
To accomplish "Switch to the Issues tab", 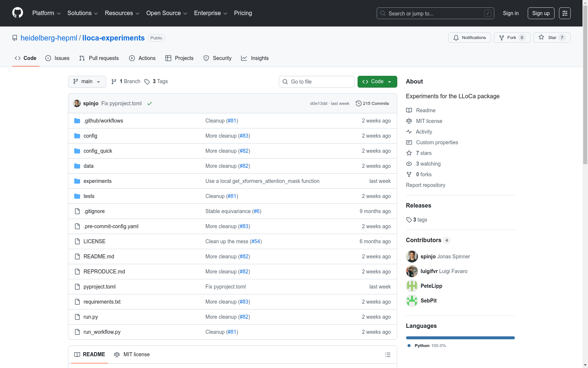I will 57,58.
